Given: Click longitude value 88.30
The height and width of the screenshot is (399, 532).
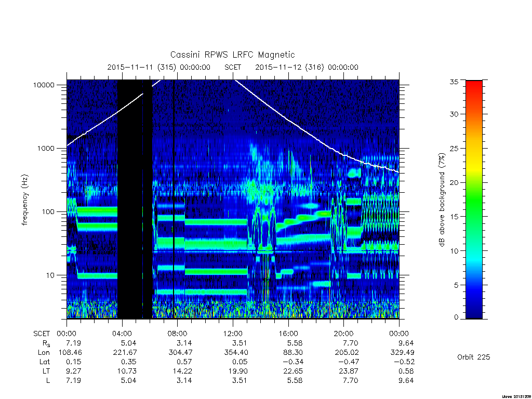Looking at the screenshot, I should 293,353.
